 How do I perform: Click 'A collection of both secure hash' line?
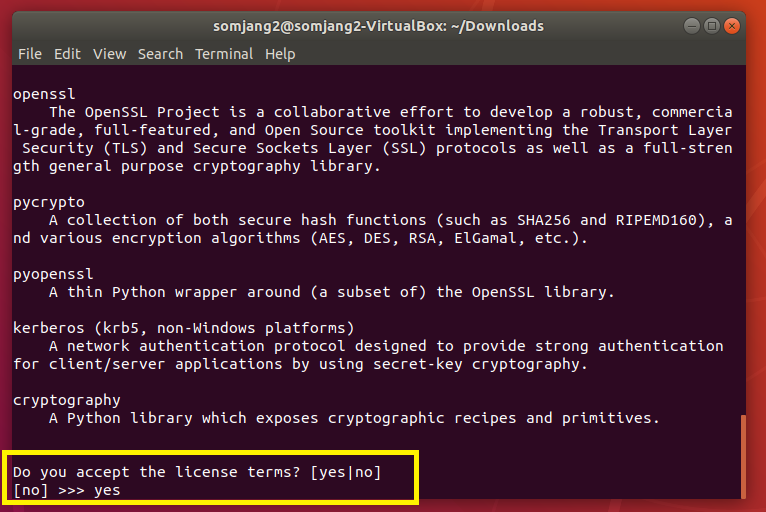(x=390, y=220)
